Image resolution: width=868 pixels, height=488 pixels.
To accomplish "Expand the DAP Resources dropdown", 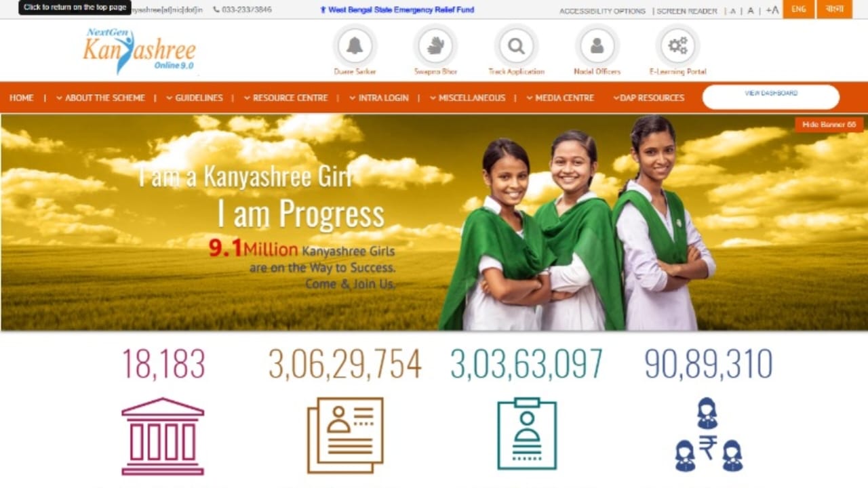I will [x=648, y=98].
